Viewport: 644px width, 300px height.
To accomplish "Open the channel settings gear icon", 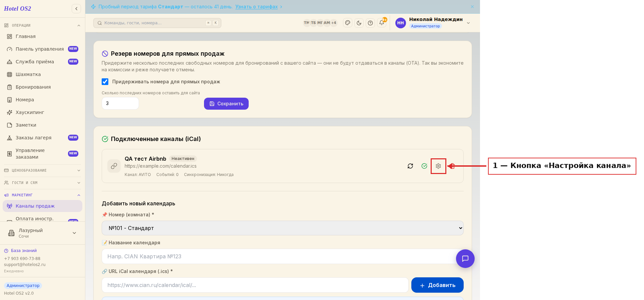I will point(438,166).
